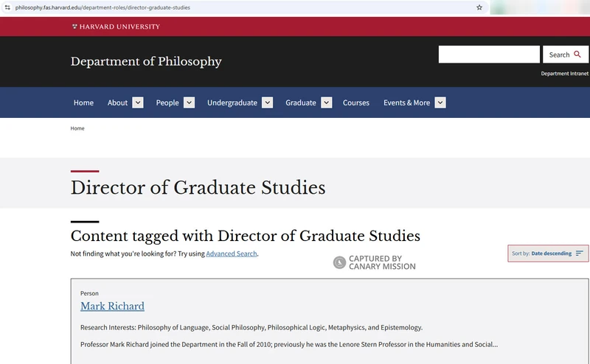Screen dimensions: 590x364
Task: Open the About menu item
Action: point(117,102)
